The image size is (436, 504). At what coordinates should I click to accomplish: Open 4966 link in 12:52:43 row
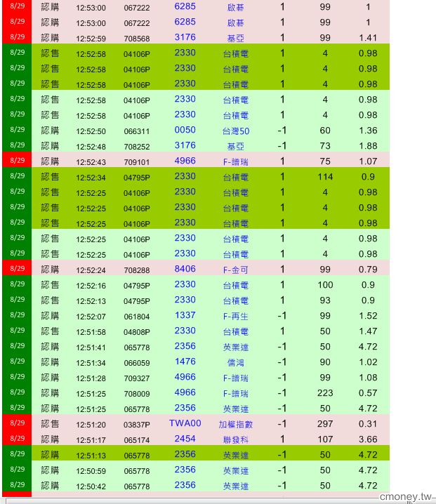[x=185, y=161]
